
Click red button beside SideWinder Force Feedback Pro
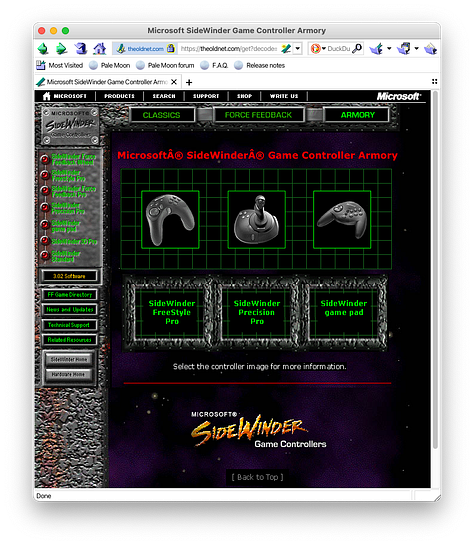(x=45, y=191)
